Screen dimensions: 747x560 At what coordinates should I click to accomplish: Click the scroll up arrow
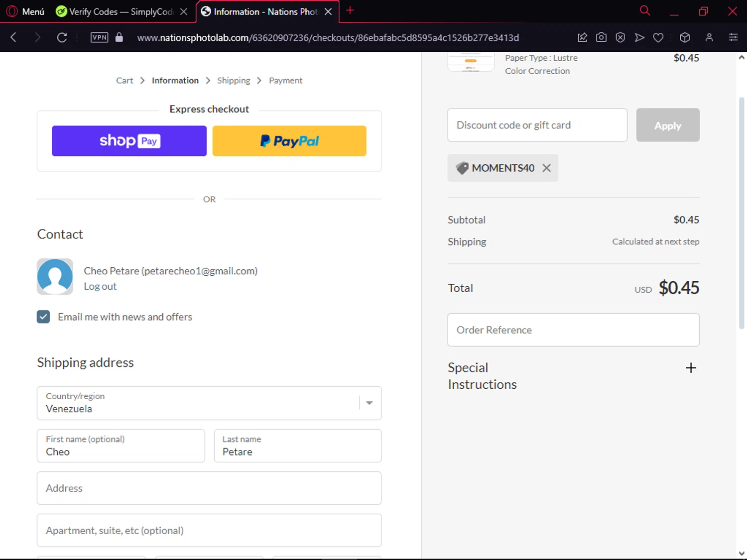click(742, 57)
